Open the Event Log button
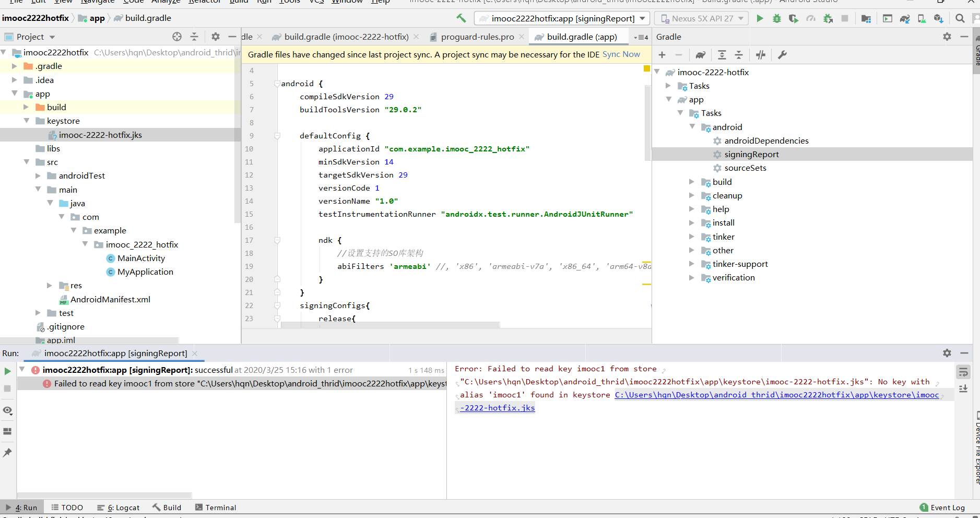 tap(942, 508)
